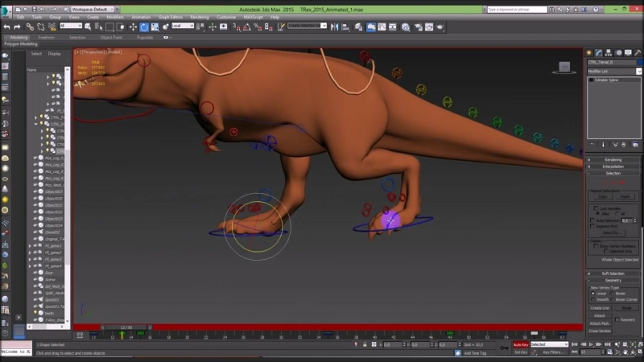Open the Animation menu
The image size is (644, 362).
(x=141, y=17)
